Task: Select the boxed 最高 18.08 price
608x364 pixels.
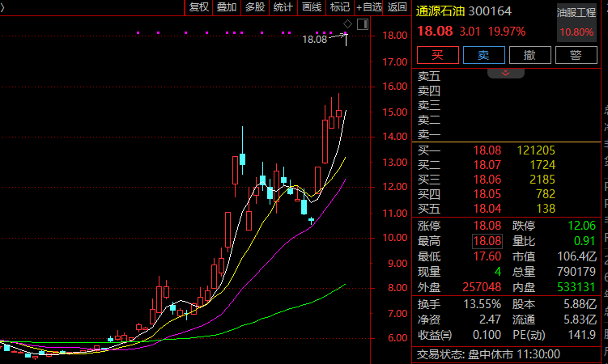Action: tap(487, 240)
